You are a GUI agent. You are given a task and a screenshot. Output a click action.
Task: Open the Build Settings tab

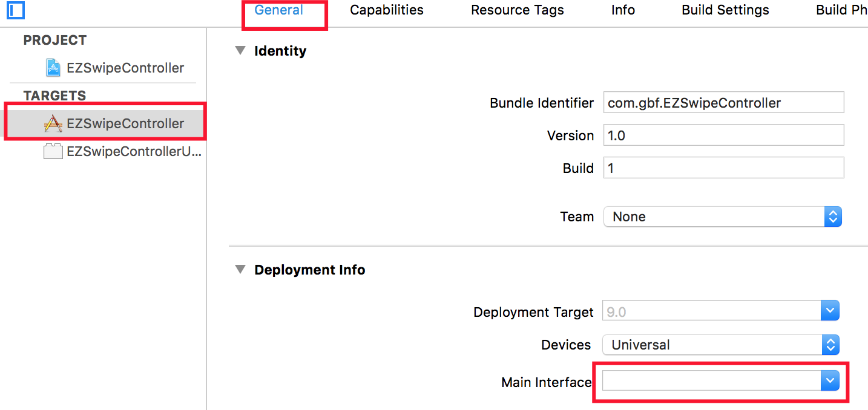click(x=725, y=10)
